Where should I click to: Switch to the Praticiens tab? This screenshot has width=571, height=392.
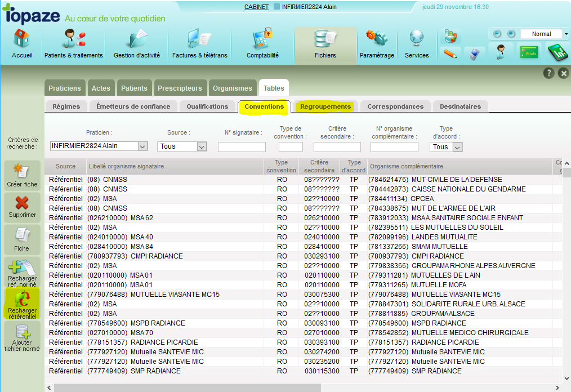tap(65, 88)
